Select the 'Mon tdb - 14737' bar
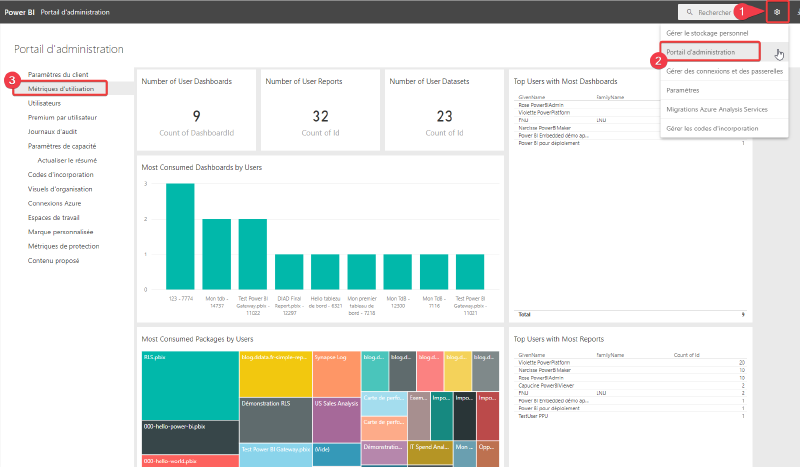 coord(216,254)
